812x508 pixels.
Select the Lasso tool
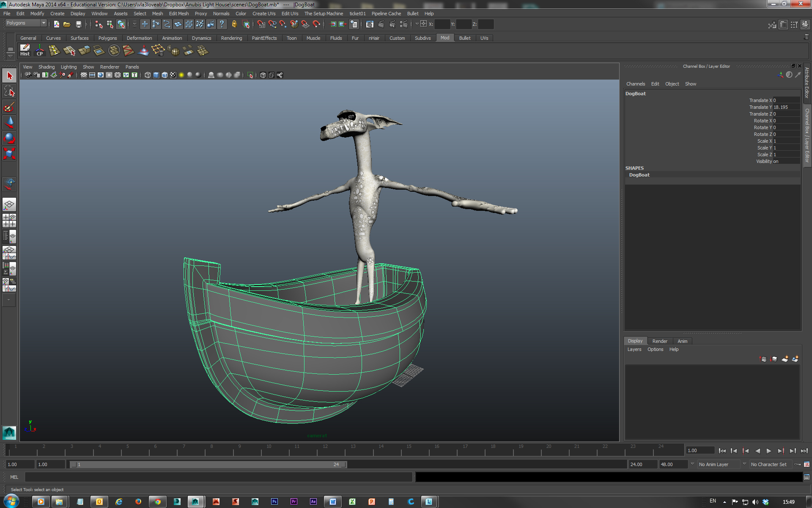point(9,91)
